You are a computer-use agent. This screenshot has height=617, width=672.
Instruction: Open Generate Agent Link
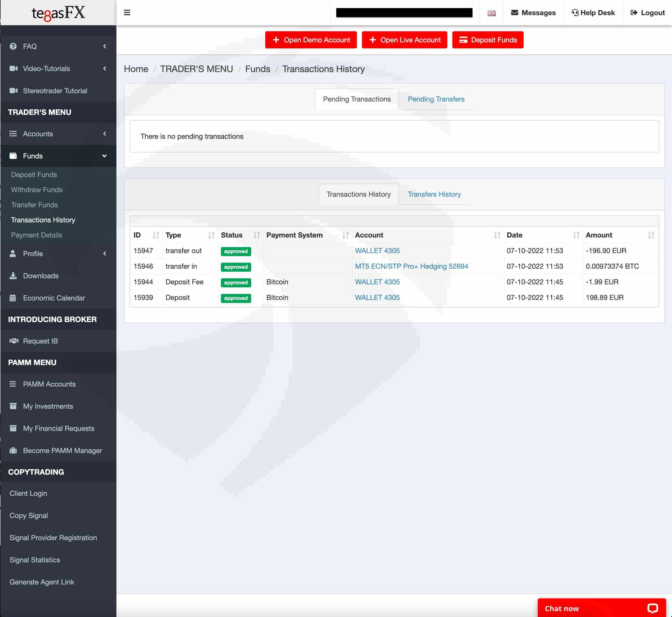coord(42,582)
